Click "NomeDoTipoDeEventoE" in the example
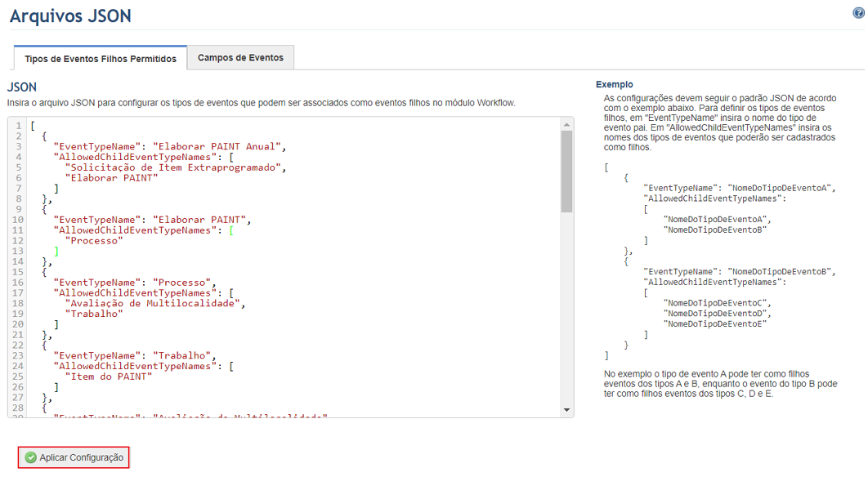Screen dimensions: 868x477 714,324
